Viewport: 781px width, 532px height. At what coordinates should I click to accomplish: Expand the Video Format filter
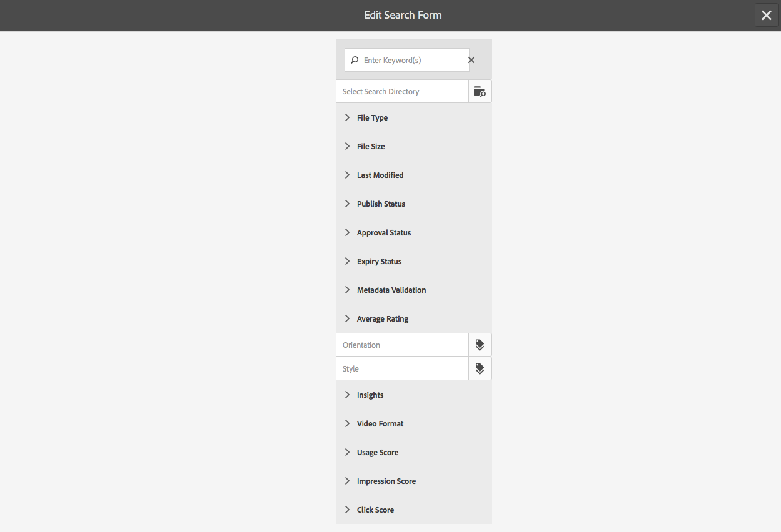[x=414, y=423]
